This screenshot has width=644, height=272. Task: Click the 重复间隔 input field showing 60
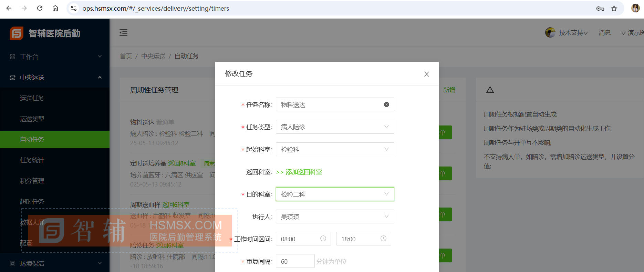point(294,261)
